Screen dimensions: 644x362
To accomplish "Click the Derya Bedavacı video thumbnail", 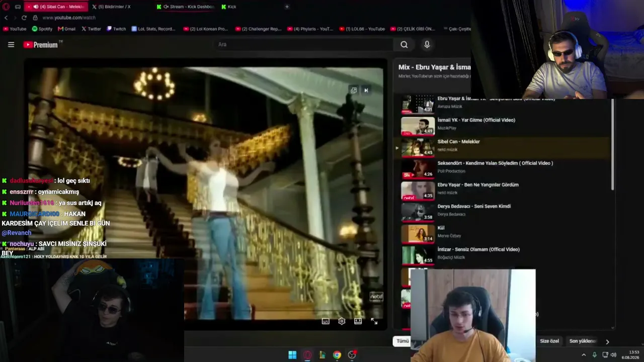I will pyautogui.click(x=418, y=212).
